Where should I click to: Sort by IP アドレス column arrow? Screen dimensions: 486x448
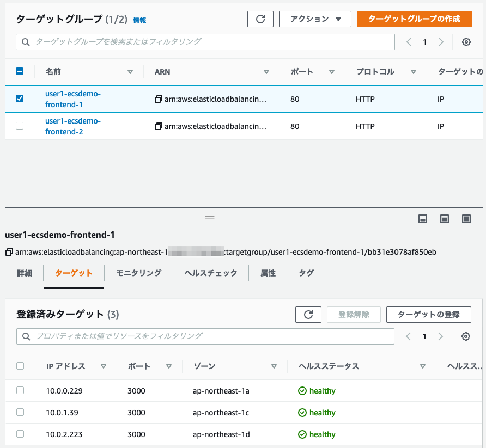104,366
